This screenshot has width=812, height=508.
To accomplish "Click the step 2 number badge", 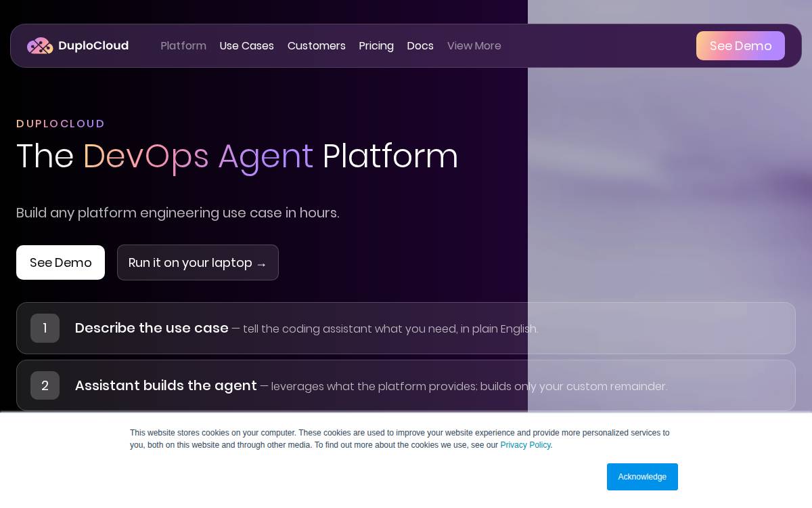I will [45, 385].
